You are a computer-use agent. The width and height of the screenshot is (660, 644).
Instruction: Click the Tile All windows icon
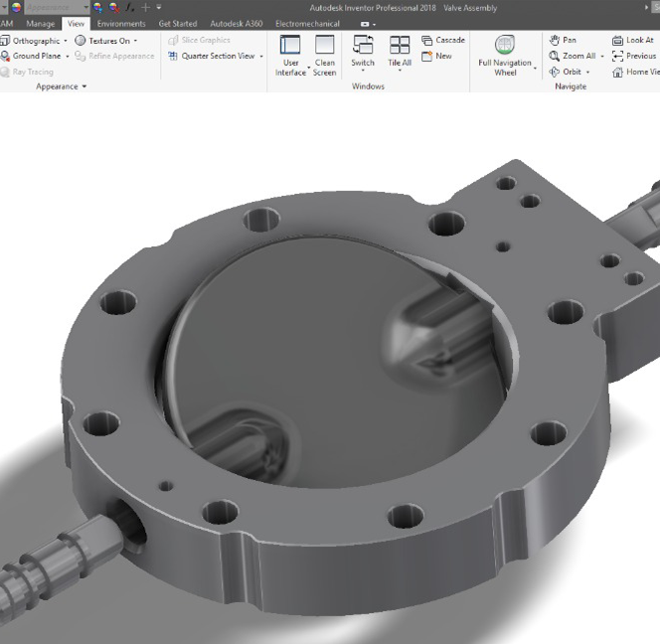(400, 46)
